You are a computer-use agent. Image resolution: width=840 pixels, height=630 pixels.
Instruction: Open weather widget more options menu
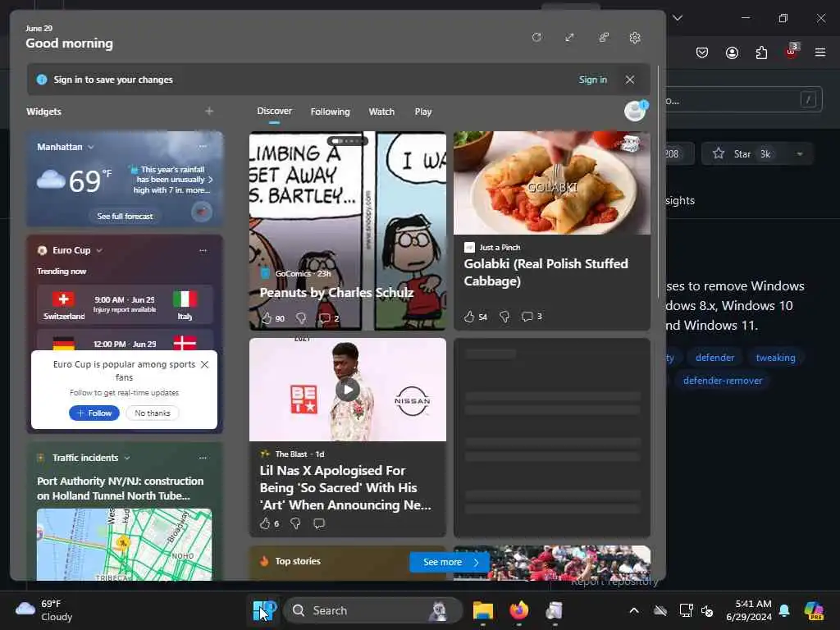203,146
